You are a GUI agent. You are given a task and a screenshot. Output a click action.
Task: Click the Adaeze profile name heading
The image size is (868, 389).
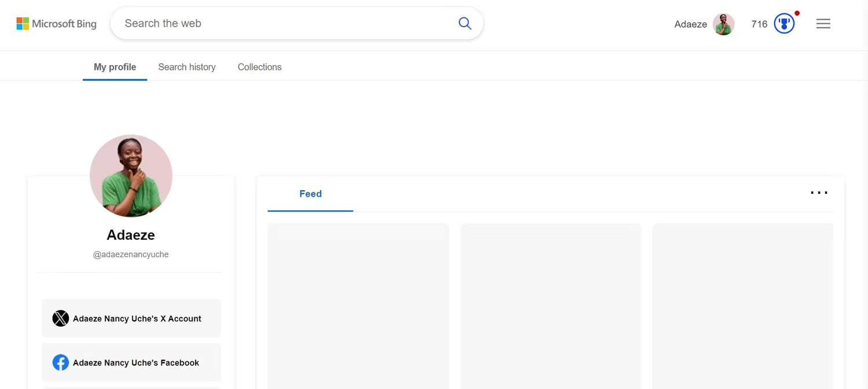coord(131,235)
